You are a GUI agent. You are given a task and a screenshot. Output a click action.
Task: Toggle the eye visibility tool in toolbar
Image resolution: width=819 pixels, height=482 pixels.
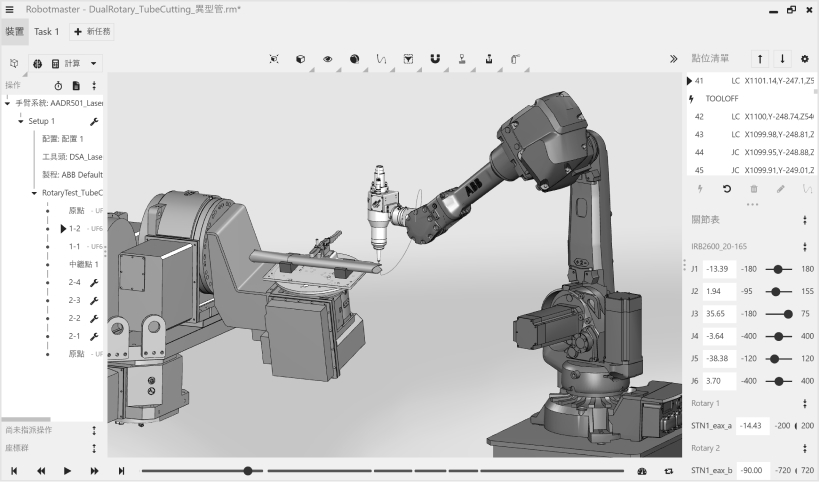tap(327, 59)
